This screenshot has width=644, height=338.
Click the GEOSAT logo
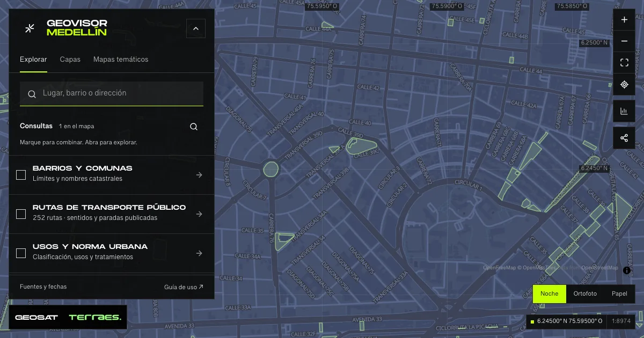pos(36,318)
